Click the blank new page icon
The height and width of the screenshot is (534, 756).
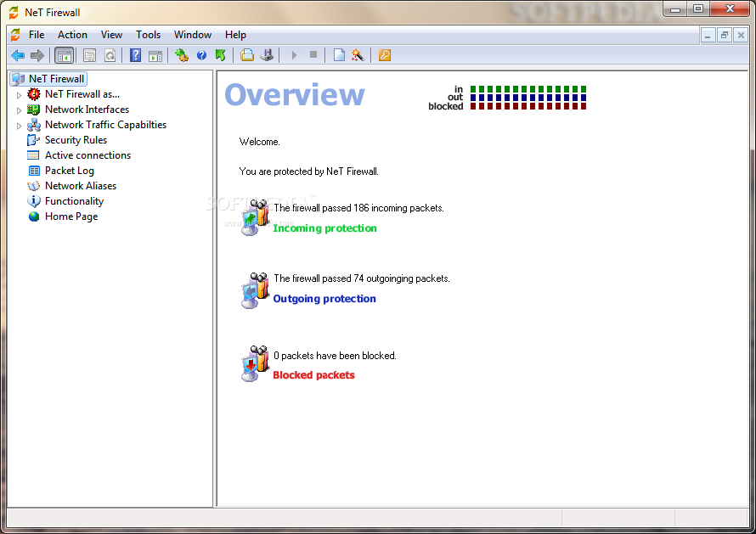[339, 55]
